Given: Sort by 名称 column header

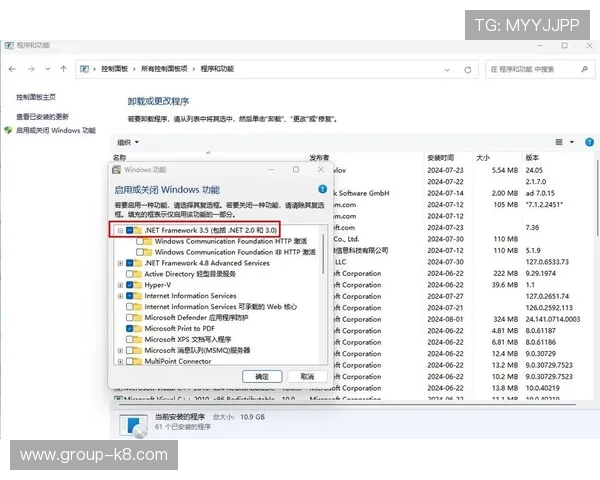Looking at the screenshot, I should pyautogui.click(x=120, y=157).
